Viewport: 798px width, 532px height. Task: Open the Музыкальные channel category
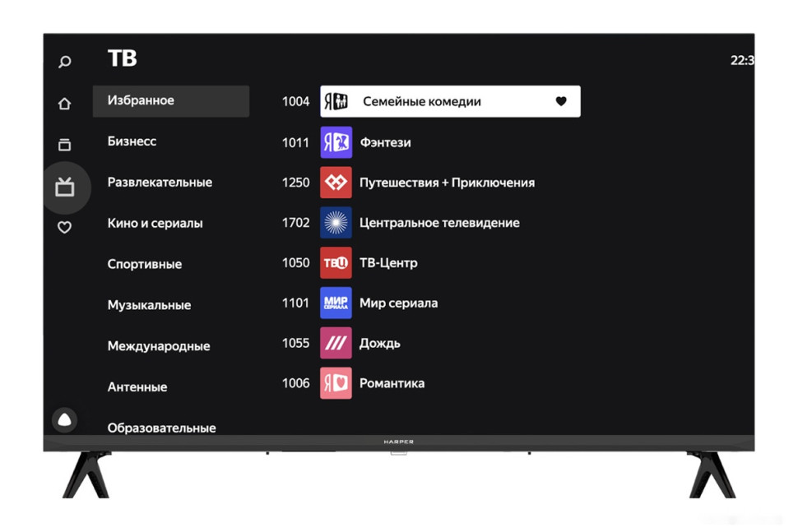(x=149, y=305)
